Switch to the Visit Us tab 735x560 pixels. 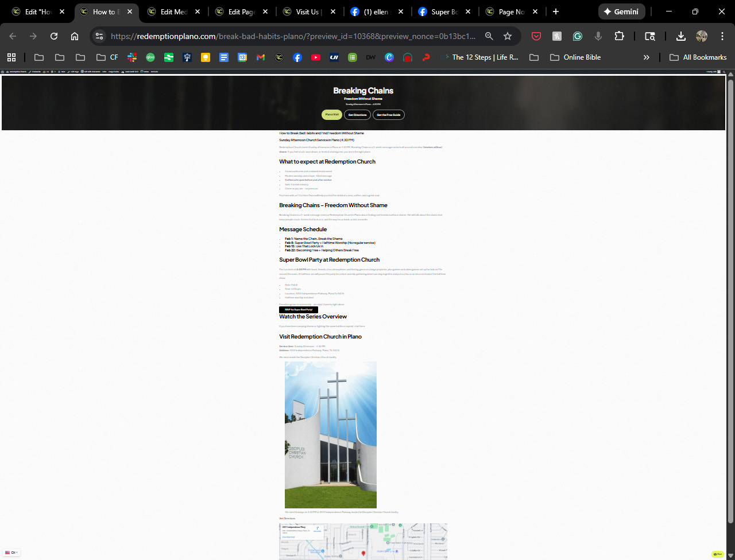[x=308, y=11]
